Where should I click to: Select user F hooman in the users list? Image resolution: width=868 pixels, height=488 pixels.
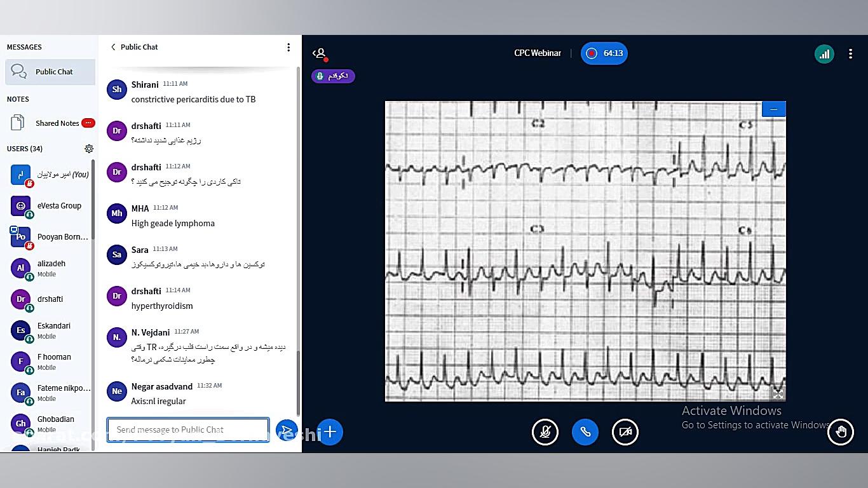click(50, 362)
